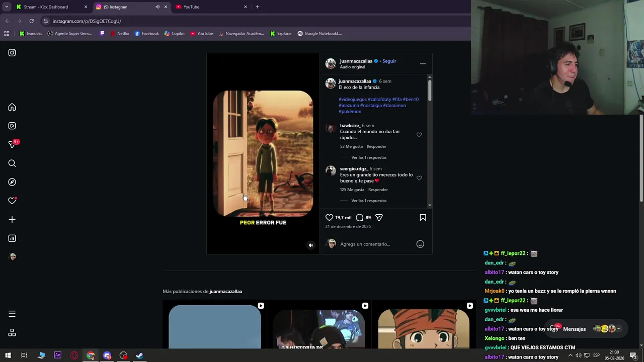This screenshot has height=362, width=644.
Task: Open the Netflix bookmark
Action: pos(119,34)
